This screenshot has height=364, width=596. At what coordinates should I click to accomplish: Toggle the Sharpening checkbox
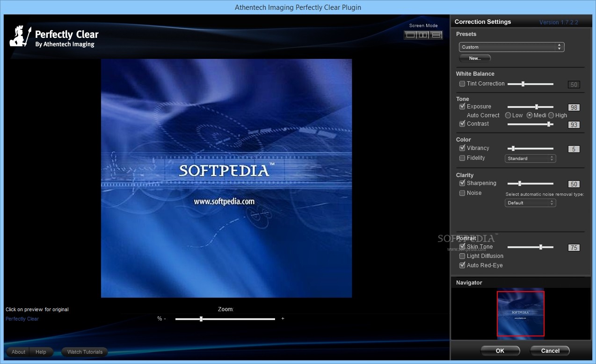click(x=462, y=183)
